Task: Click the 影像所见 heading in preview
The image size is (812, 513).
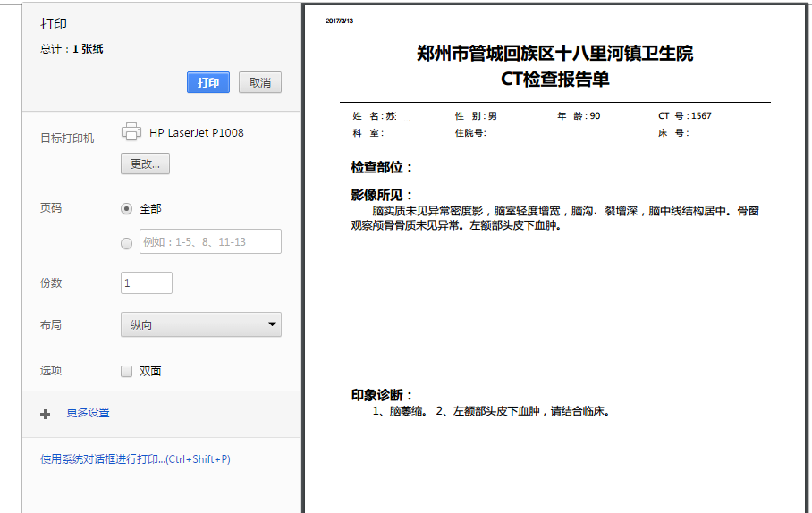Action: (x=382, y=195)
